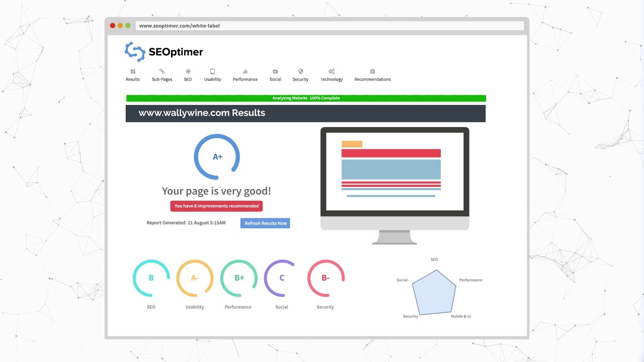Image resolution: width=644 pixels, height=362 pixels.
Task: Click the radar chart Social label
Action: [402, 280]
